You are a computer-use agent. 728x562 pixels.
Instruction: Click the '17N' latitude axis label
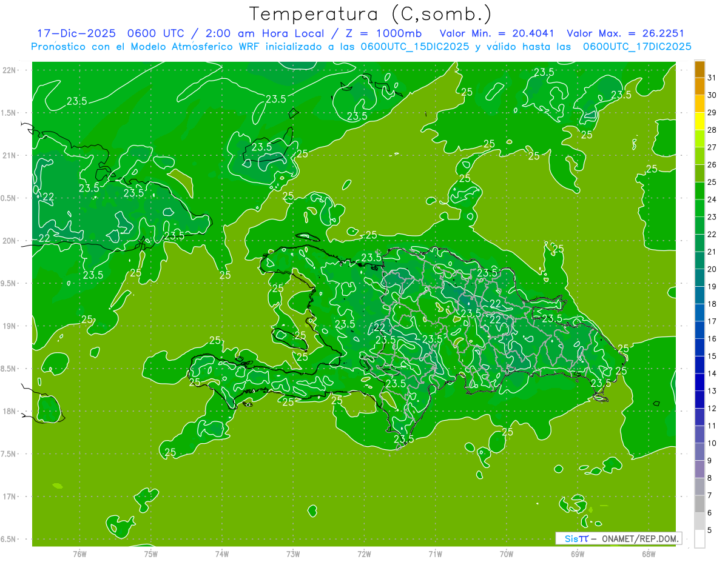point(10,497)
